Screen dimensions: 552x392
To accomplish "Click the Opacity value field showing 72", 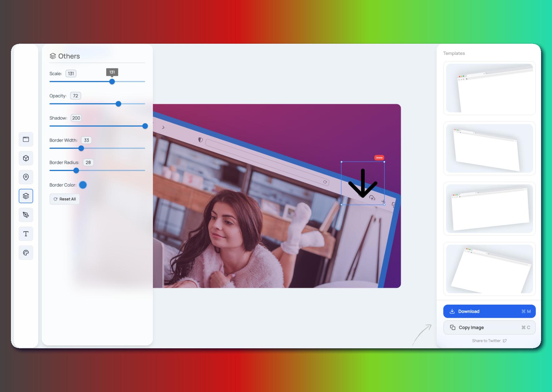I will pos(76,96).
